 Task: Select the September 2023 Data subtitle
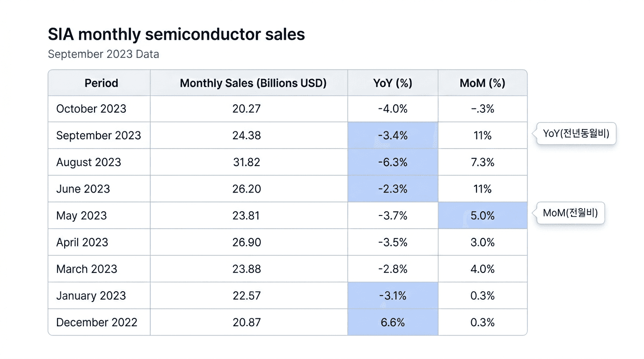point(103,54)
